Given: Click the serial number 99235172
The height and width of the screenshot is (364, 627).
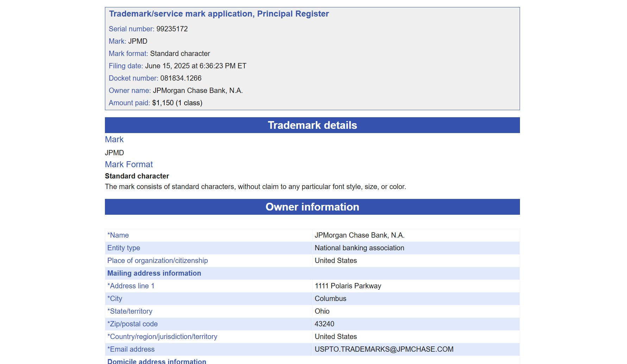Looking at the screenshot, I should (x=172, y=29).
